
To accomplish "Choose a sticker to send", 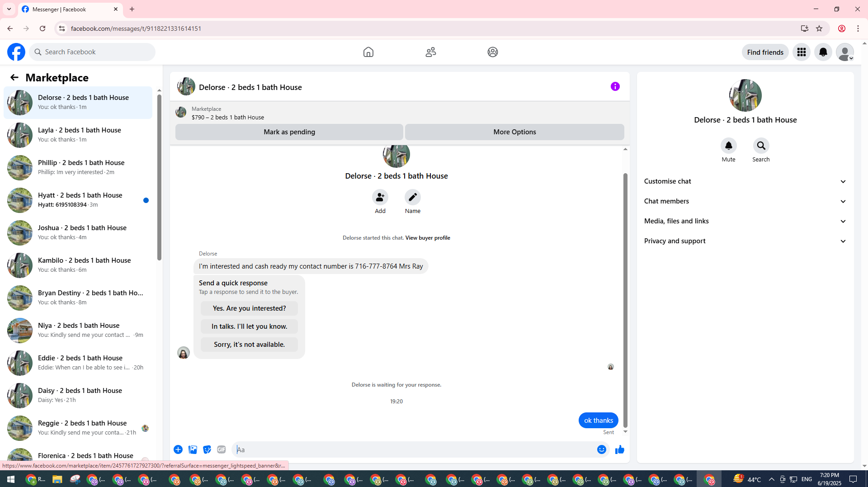I will 207,449.
